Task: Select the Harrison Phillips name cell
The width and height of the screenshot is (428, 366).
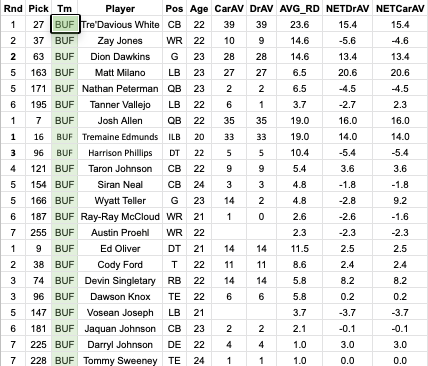Action: [120, 153]
